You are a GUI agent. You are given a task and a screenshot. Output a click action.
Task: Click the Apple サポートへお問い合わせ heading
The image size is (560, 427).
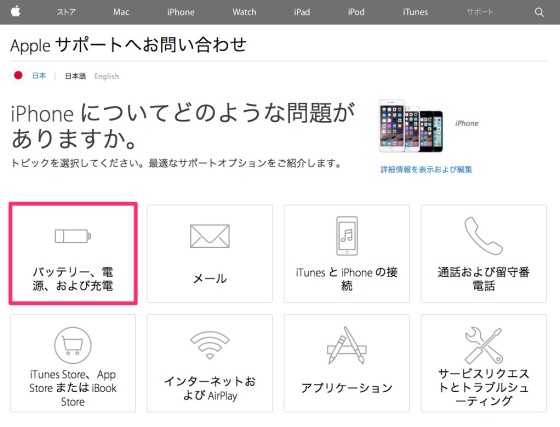(x=128, y=45)
